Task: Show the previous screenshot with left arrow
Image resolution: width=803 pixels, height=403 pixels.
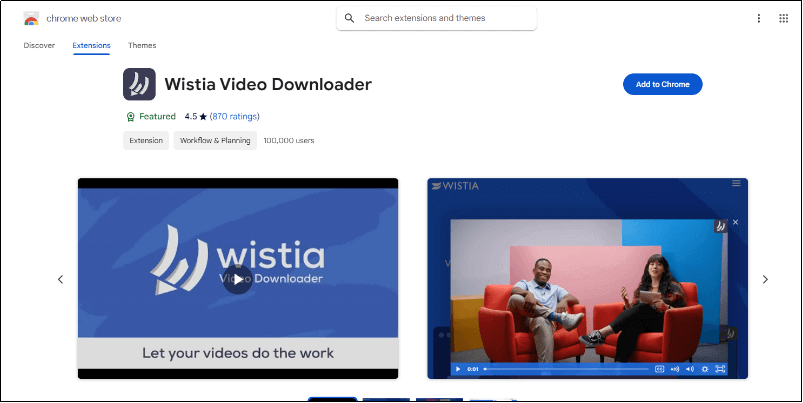Action: coord(60,280)
